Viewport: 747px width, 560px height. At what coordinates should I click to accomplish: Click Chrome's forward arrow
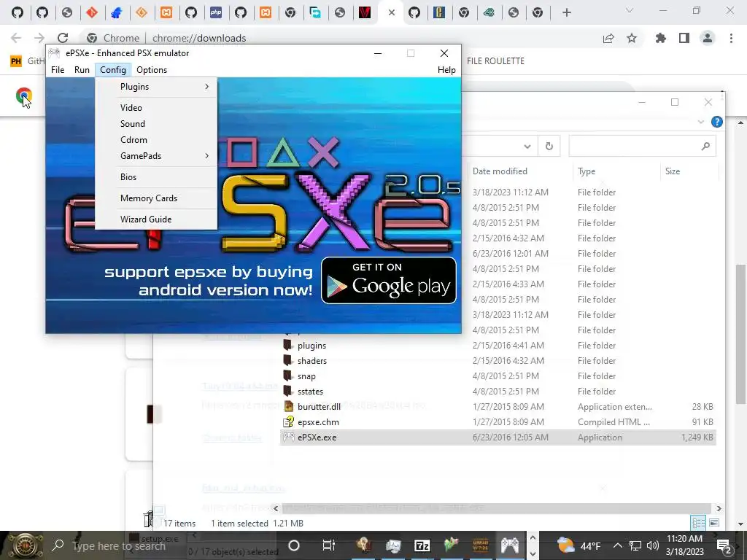pos(39,38)
